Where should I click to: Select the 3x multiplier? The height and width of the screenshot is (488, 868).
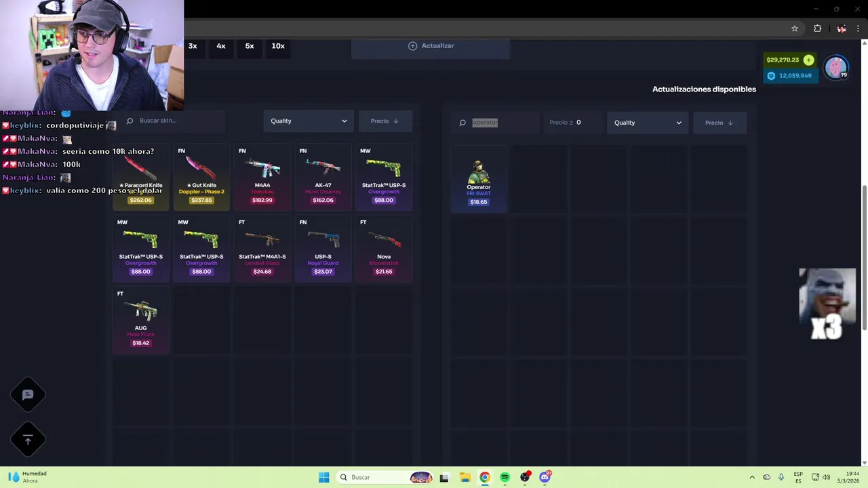pos(193,46)
